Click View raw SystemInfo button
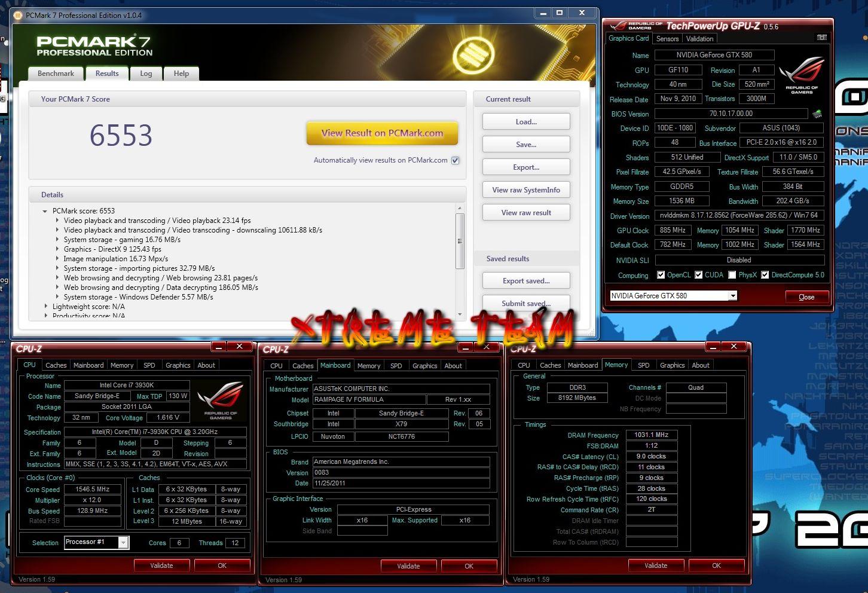The height and width of the screenshot is (593, 868). [526, 190]
